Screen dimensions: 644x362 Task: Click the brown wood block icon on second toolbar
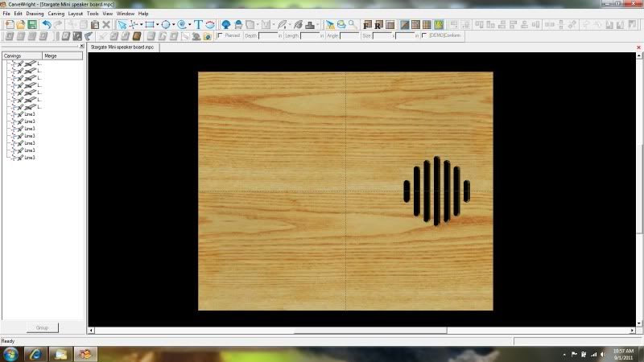[137, 36]
